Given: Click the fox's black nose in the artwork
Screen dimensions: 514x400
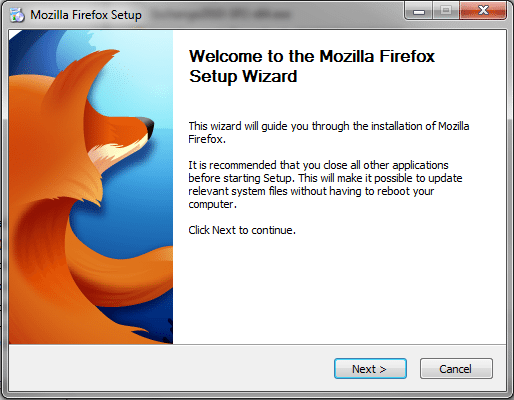Looking at the screenshot, I should pos(148,125).
